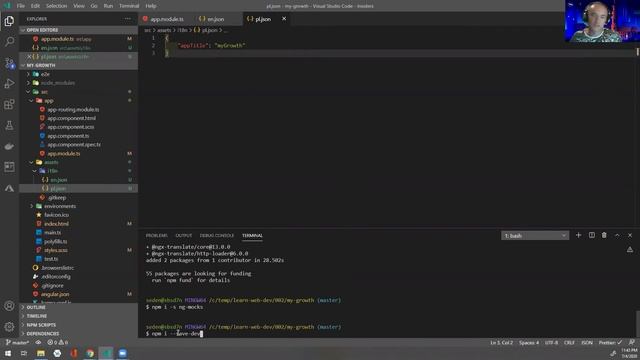Switch to the Problems panel tab

tap(157, 236)
